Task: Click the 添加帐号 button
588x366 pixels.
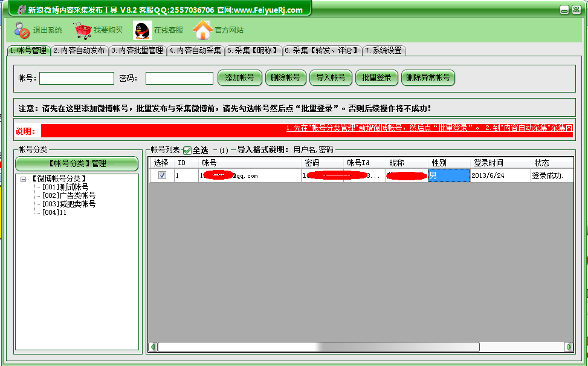Action: pos(240,78)
